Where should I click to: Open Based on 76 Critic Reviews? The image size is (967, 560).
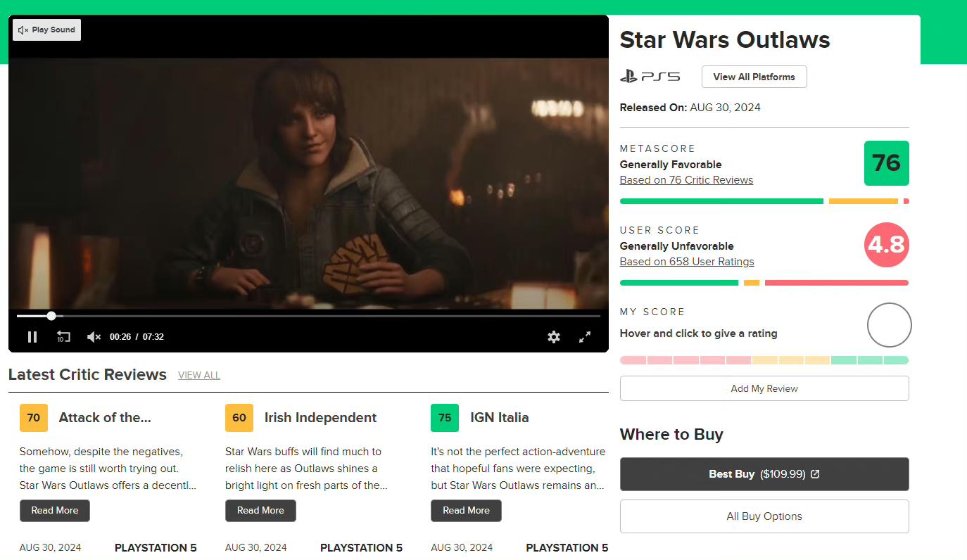686,180
